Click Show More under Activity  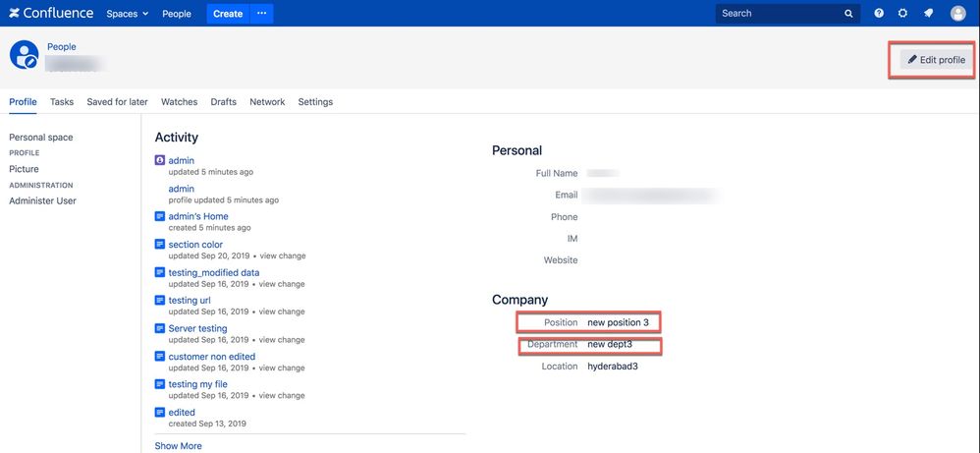click(x=178, y=446)
